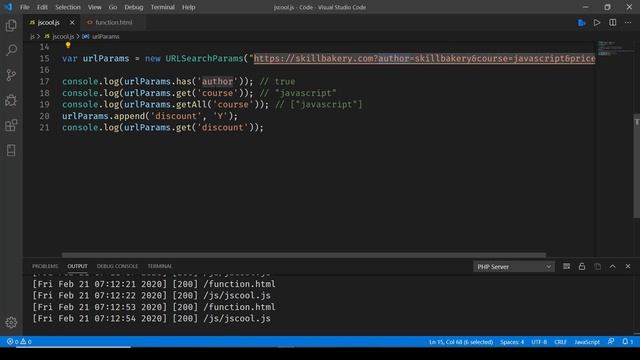
Task: Open the Edit menu
Action: tap(42, 7)
